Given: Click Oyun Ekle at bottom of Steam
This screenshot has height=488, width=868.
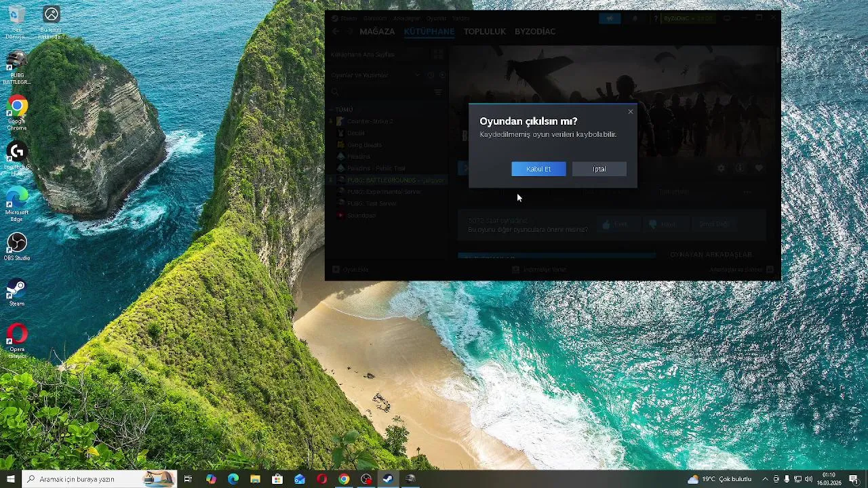Looking at the screenshot, I should [x=350, y=270].
